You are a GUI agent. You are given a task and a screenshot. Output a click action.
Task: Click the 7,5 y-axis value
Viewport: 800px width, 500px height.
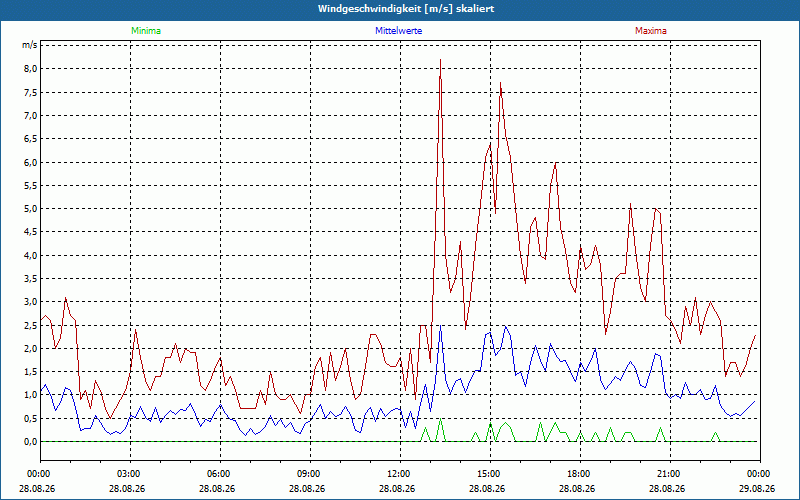[x=31, y=92]
